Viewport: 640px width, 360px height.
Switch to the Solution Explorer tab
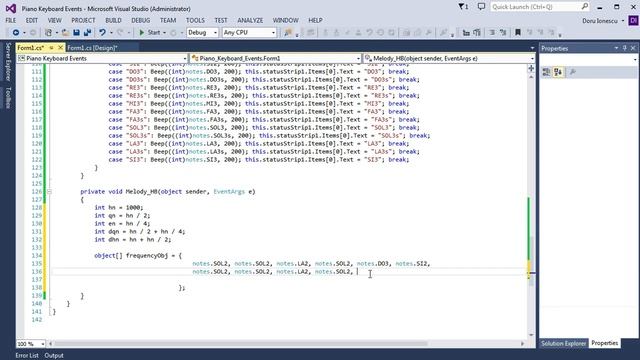click(563, 343)
